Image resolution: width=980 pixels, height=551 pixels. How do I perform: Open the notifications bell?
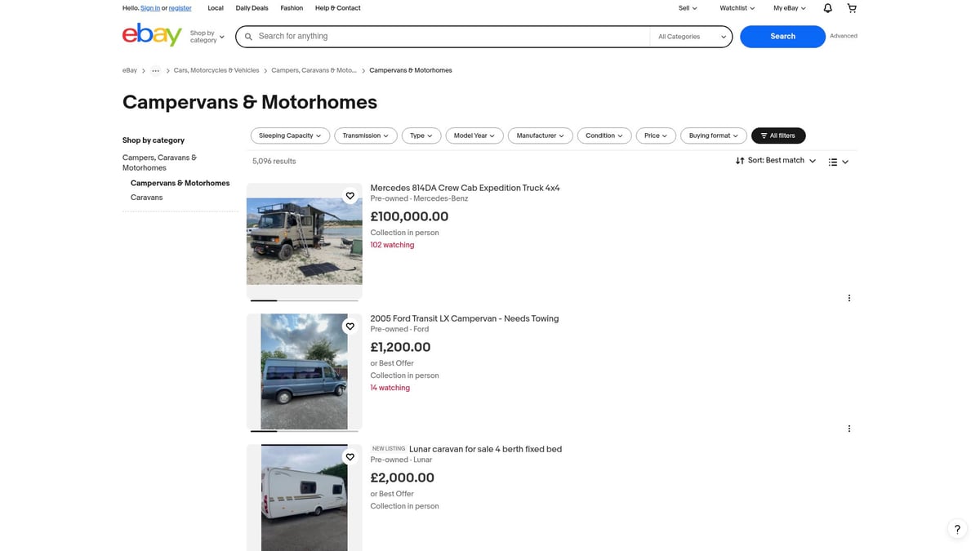(827, 8)
